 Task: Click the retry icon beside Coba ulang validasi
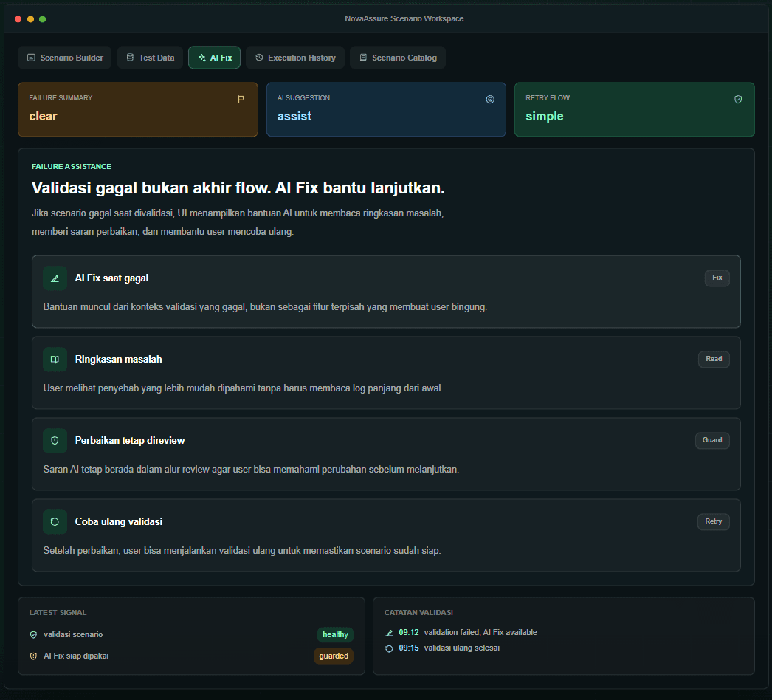(x=55, y=521)
